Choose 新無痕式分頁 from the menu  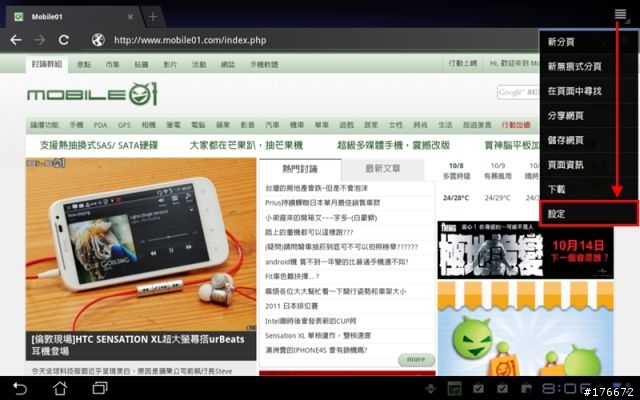pos(589,66)
